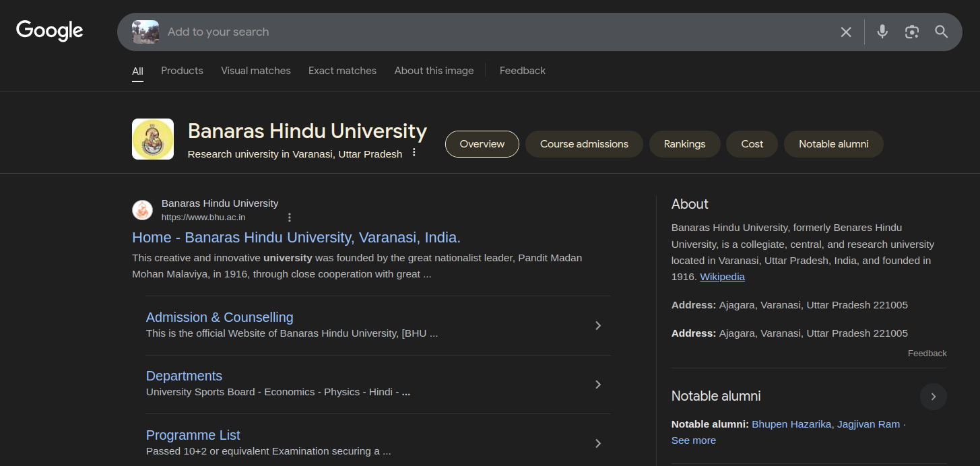
Task: Click the bhu.ac.in site favicon
Action: 142,210
